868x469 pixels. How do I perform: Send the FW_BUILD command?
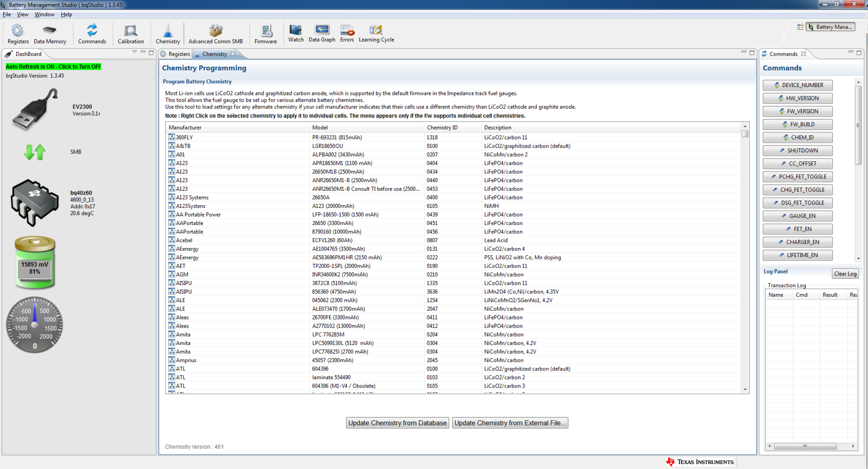pos(797,124)
